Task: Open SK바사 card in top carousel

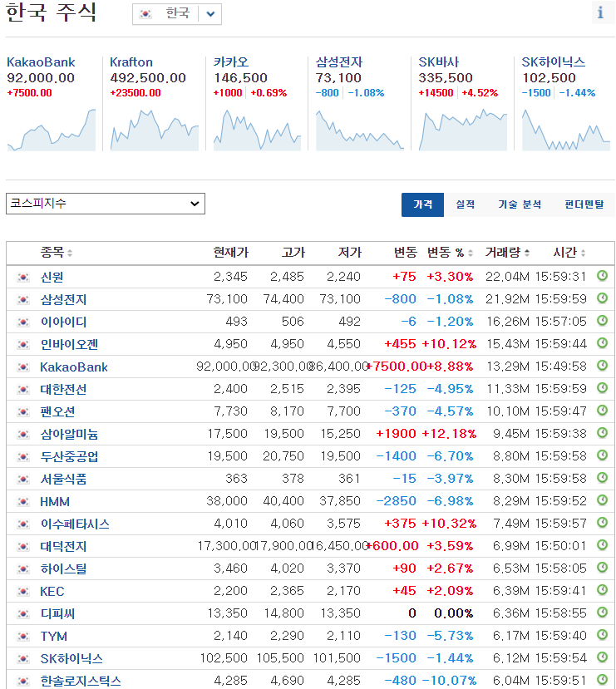Action: [x=438, y=62]
